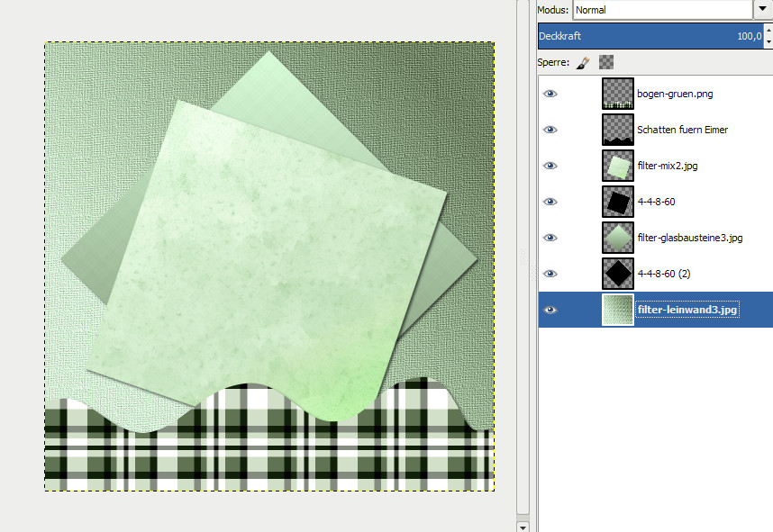The width and height of the screenshot is (773, 532).
Task: Toggle the lock alpha channel checkerboard icon
Action: point(606,63)
